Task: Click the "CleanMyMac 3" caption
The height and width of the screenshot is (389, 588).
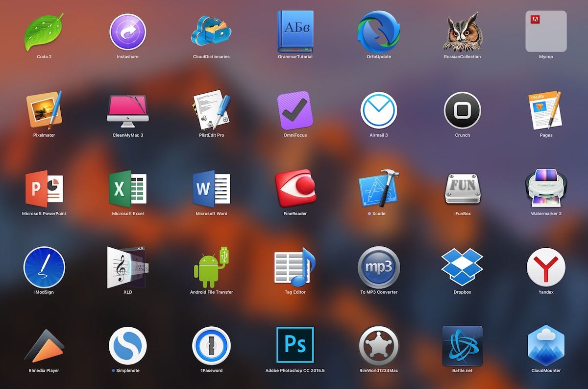Action: (127, 135)
